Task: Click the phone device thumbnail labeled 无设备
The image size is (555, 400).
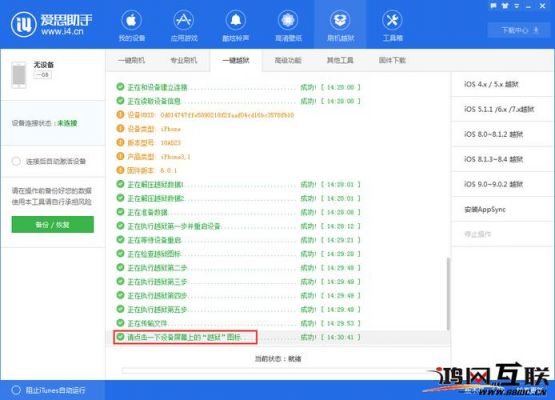Action: coord(19,74)
